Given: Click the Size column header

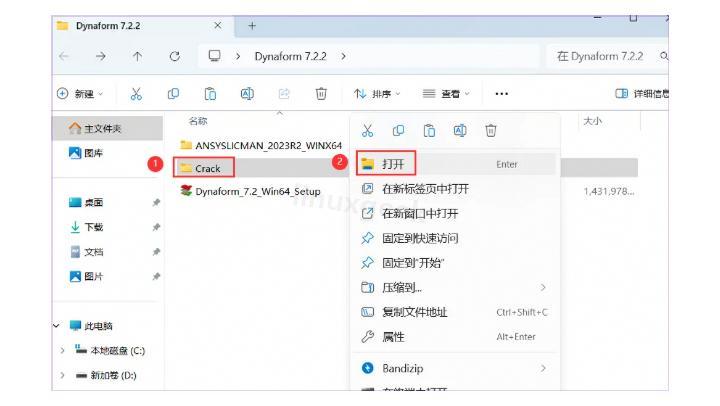Looking at the screenshot, I should [x=592, y=121].
